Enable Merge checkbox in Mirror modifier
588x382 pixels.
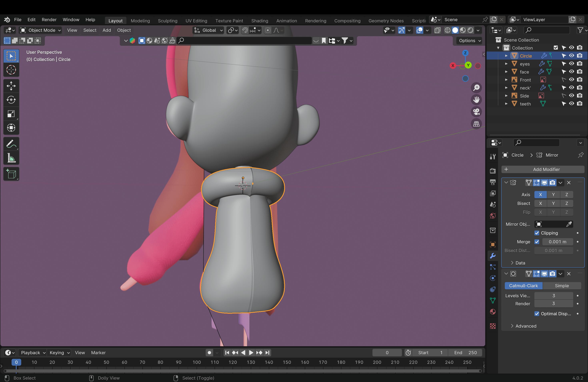point(537,242)
